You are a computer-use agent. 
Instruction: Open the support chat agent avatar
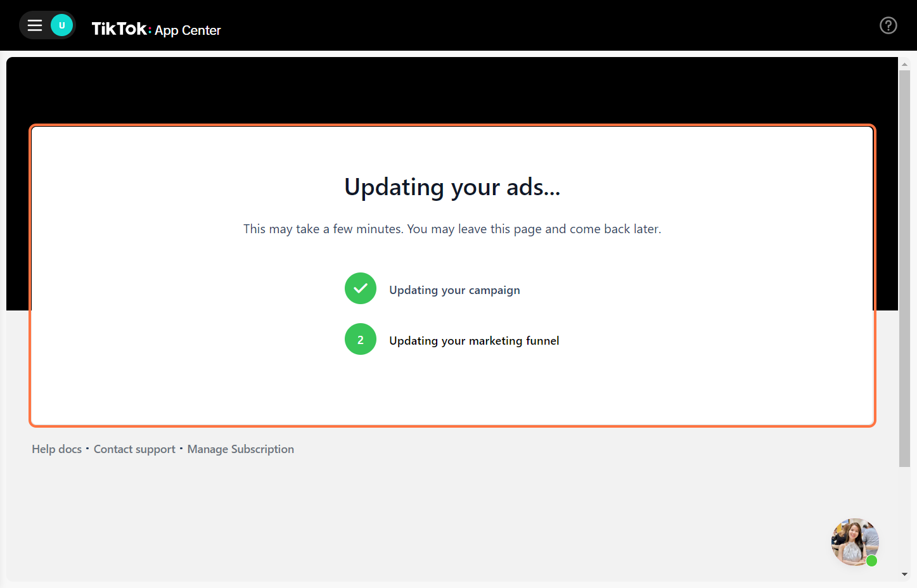[x=853, y=540]
